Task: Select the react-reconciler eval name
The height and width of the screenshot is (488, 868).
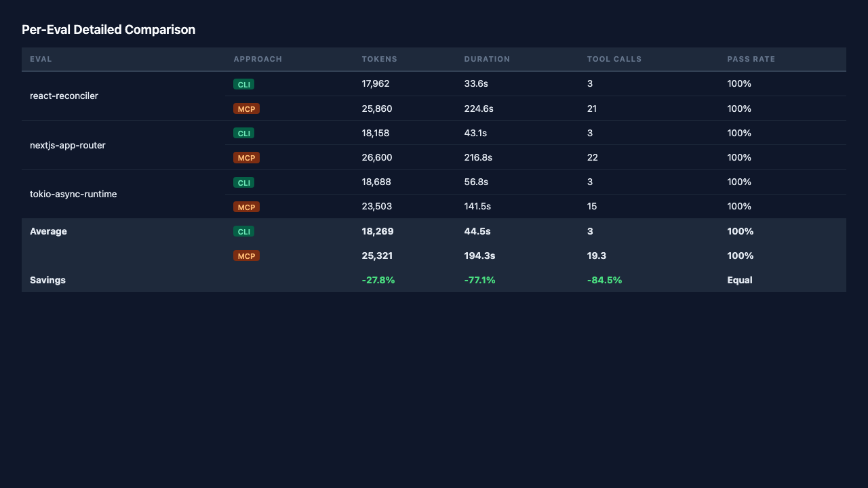Action: click(64, 96)
